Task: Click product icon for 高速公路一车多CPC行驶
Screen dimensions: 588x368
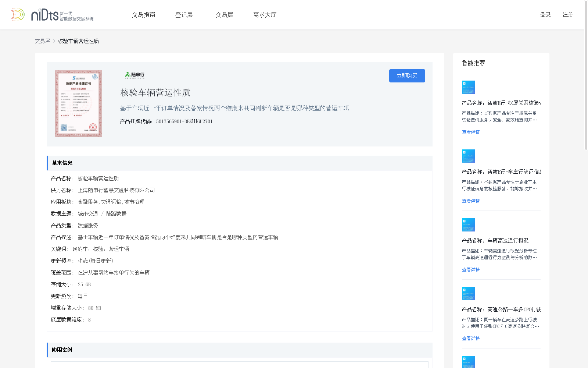Action: tap(469, 294)
